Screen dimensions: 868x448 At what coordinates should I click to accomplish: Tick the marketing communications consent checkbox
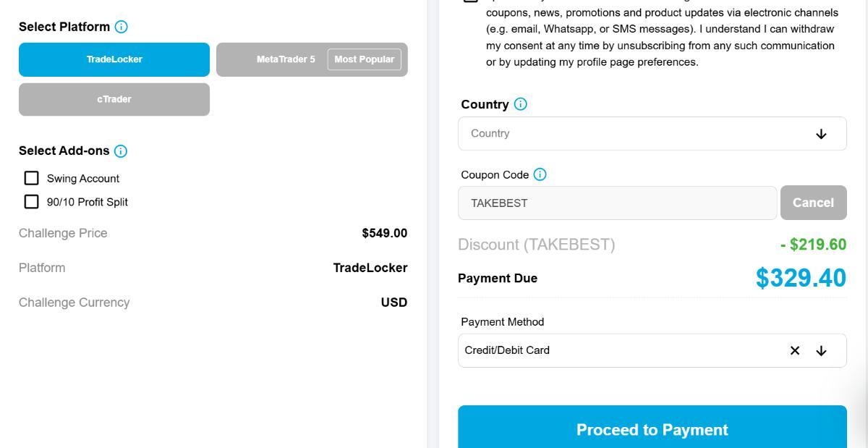[x=471, y=1]
